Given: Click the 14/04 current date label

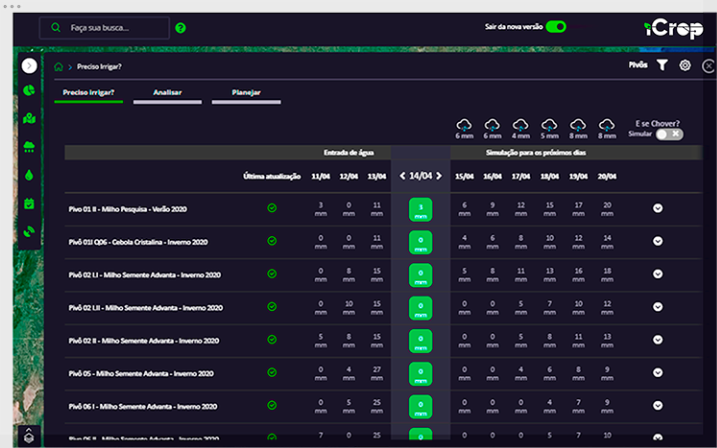Looking at the screenshot, I should (421, 176).
